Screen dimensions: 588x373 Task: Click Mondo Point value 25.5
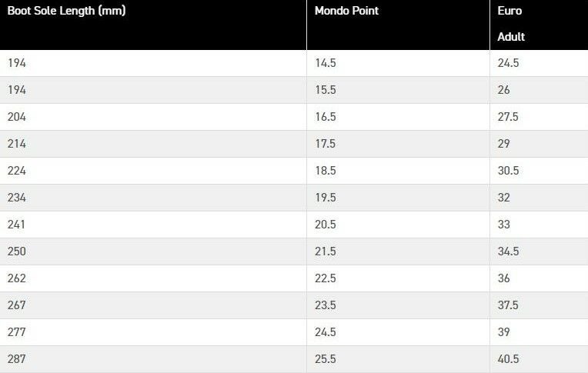(x=325, y=359)
